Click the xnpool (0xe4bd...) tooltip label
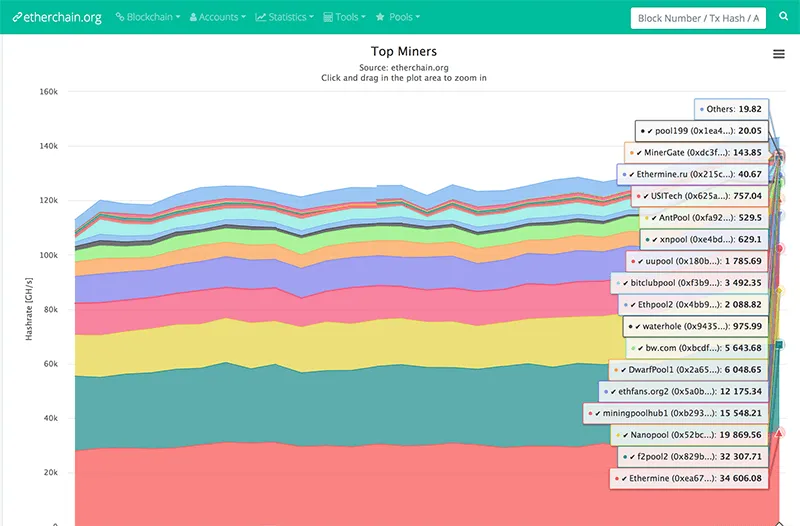Screen dimensions: 800x526 tap(704, 239)
